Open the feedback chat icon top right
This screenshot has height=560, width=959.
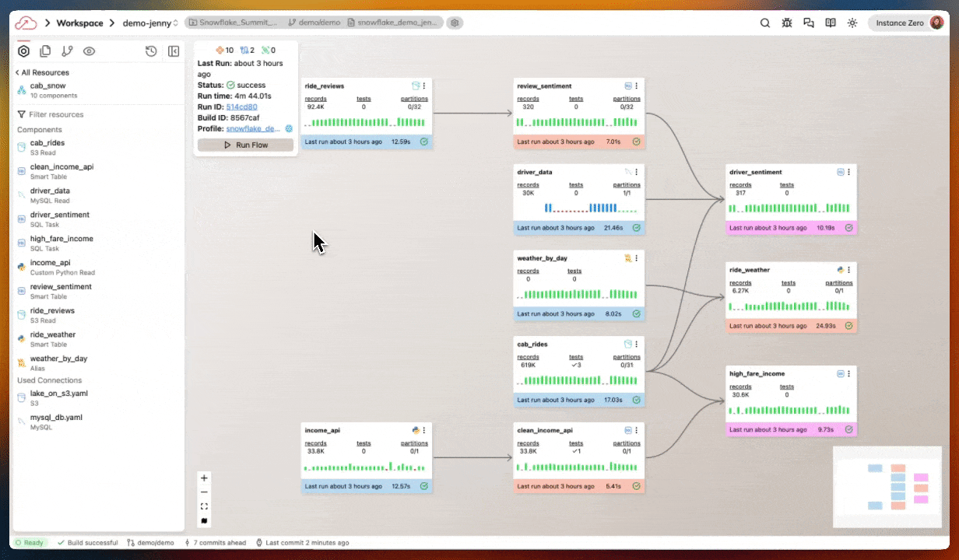tap(809, 23)
